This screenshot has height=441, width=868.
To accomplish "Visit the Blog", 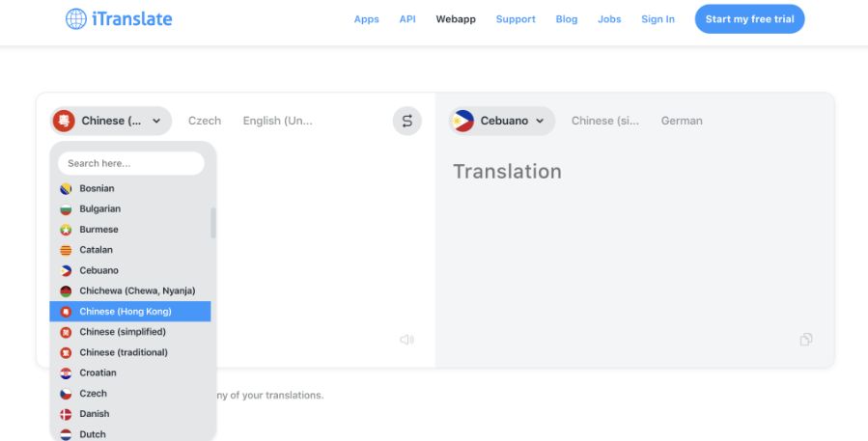I will point(567,18).
